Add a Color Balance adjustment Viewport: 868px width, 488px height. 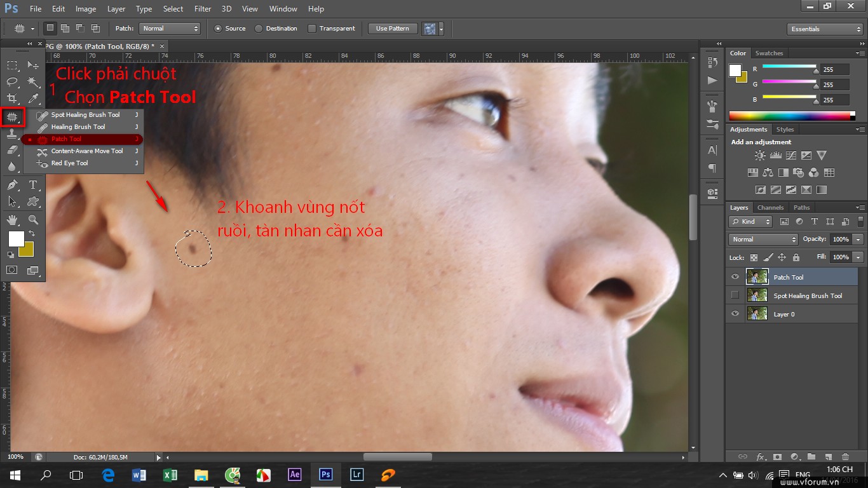768,172
